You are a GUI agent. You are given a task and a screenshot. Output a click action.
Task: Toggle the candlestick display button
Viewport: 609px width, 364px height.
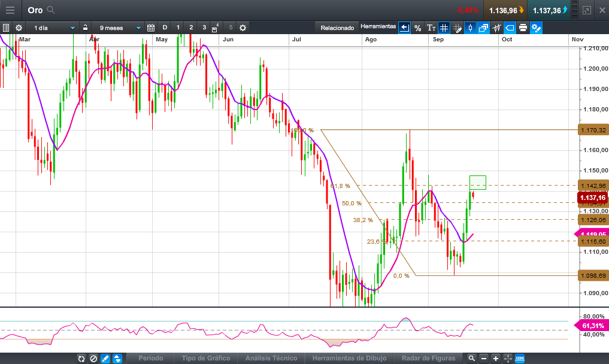pos(470,28)
